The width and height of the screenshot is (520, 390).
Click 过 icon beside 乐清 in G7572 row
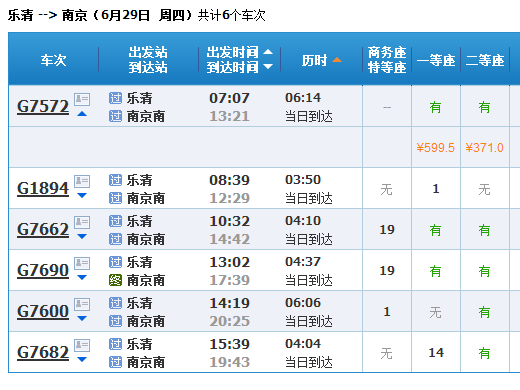click(x=115, y=98)
